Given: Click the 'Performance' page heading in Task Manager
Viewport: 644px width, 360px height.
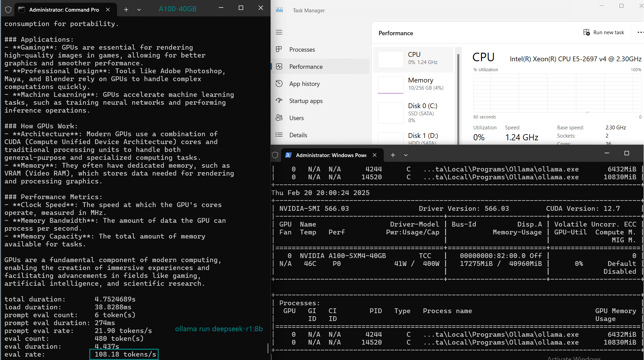Looking at the screenshot, I should coord(396,33).
